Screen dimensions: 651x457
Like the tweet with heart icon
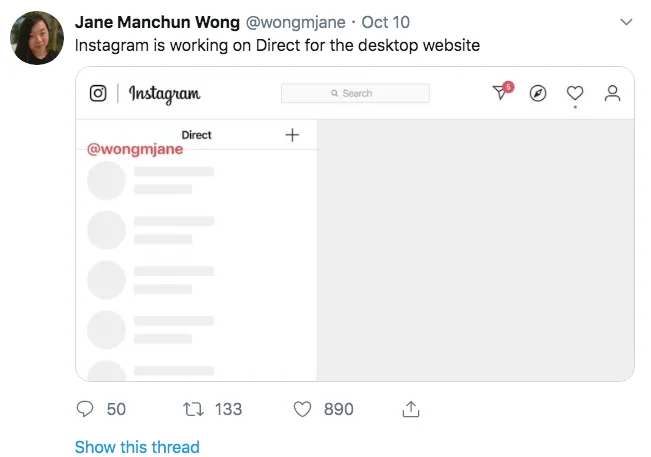click(303, 409)
